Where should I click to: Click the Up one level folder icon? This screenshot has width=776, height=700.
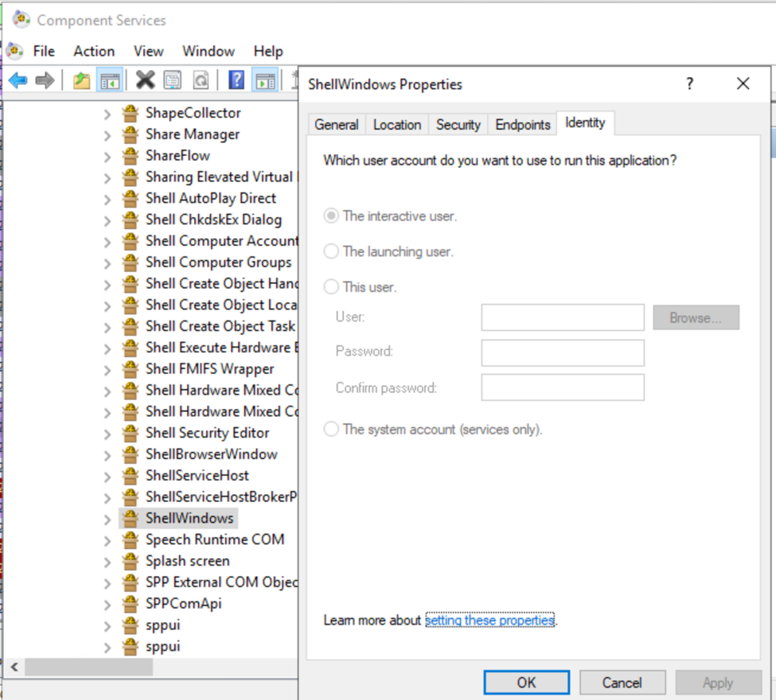(x=82, y=80)
